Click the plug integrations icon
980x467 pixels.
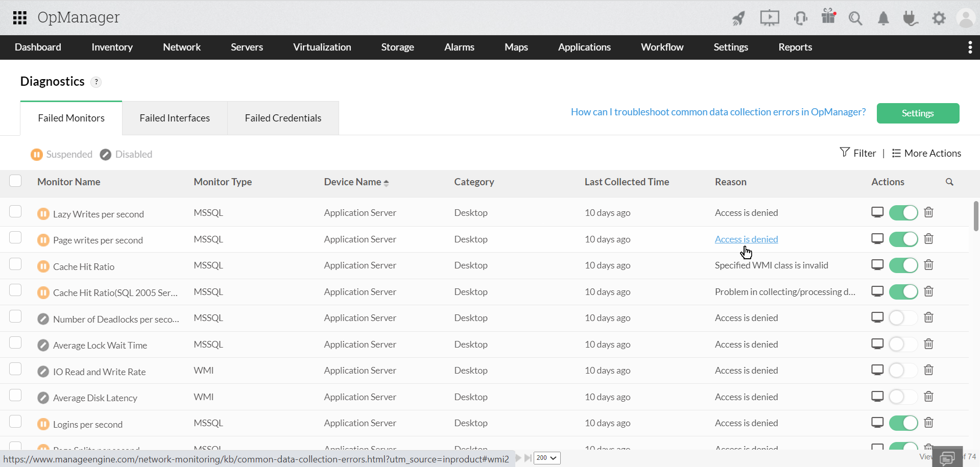pos(911,18)
